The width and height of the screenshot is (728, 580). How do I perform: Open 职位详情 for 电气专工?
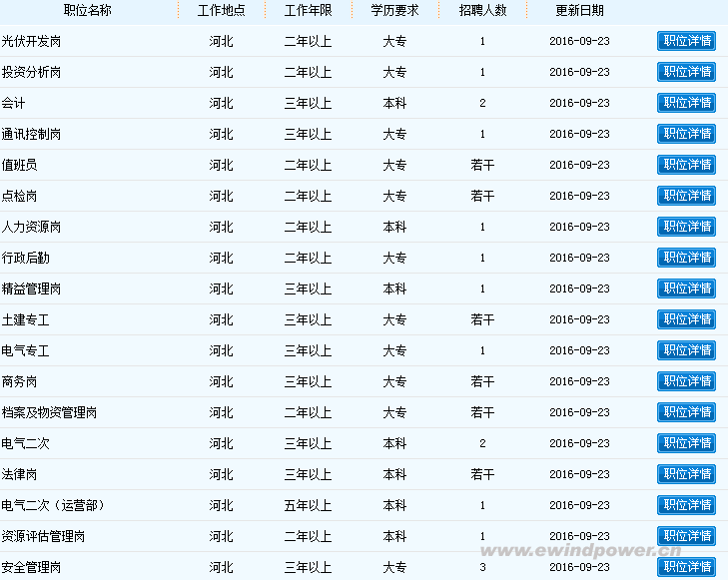[x=686, y=350]
